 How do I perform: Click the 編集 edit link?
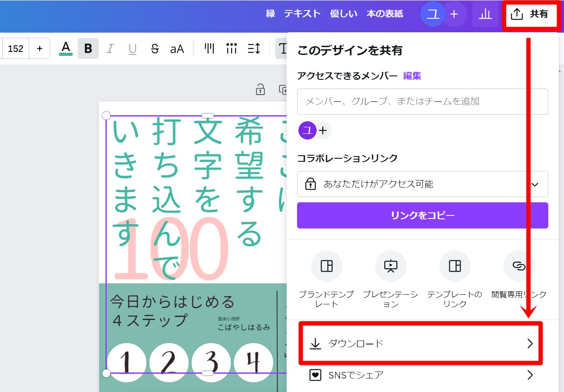(x=412, y=76)
